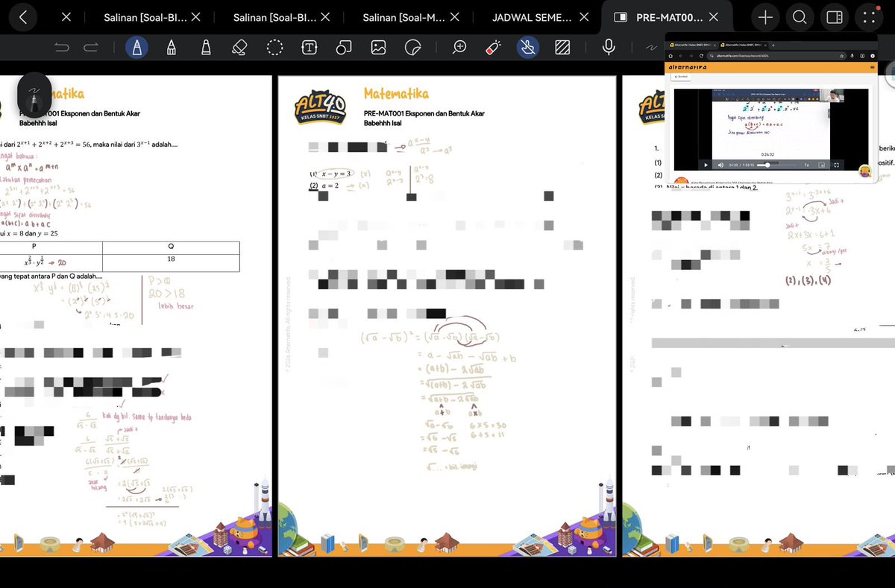Viewport: 895px width, 588px height.
Task: Click the statement (1) x − y = 3
Action: (x=331, y=174)
